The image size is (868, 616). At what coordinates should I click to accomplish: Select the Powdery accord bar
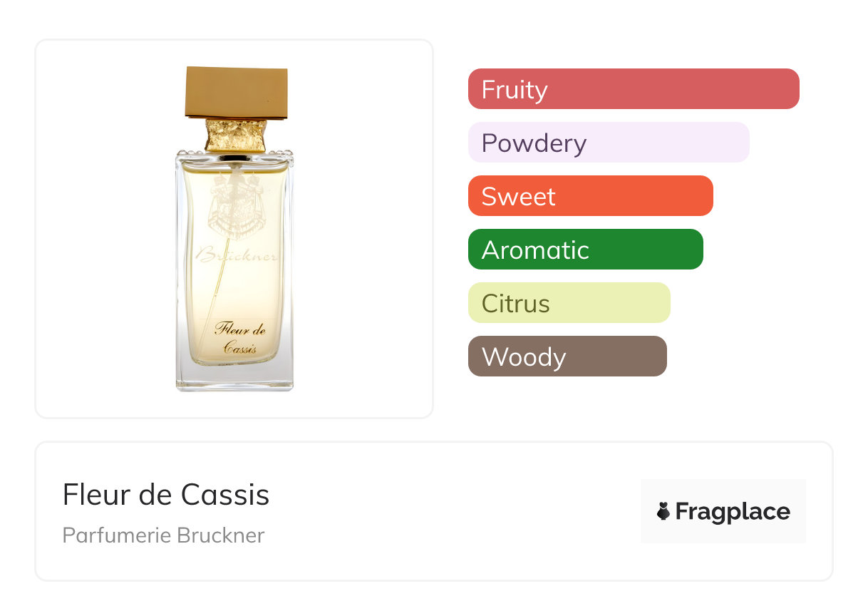(609, 143)
